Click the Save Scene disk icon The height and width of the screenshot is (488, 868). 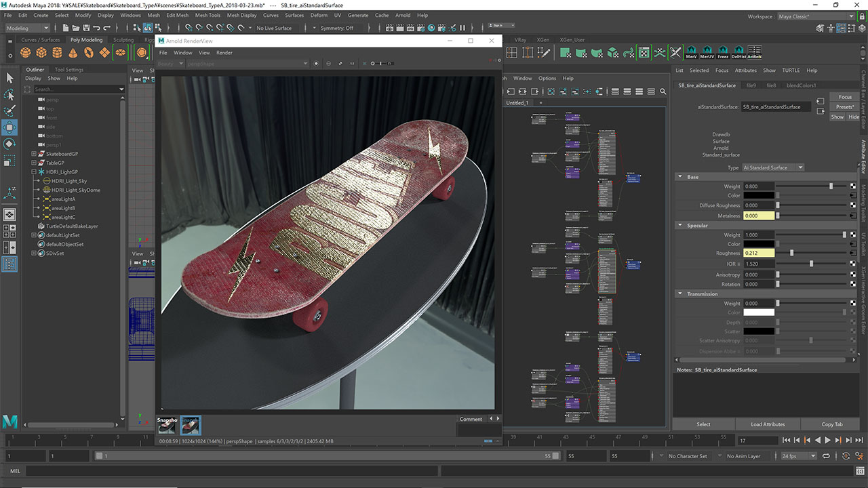pos(85,28)
